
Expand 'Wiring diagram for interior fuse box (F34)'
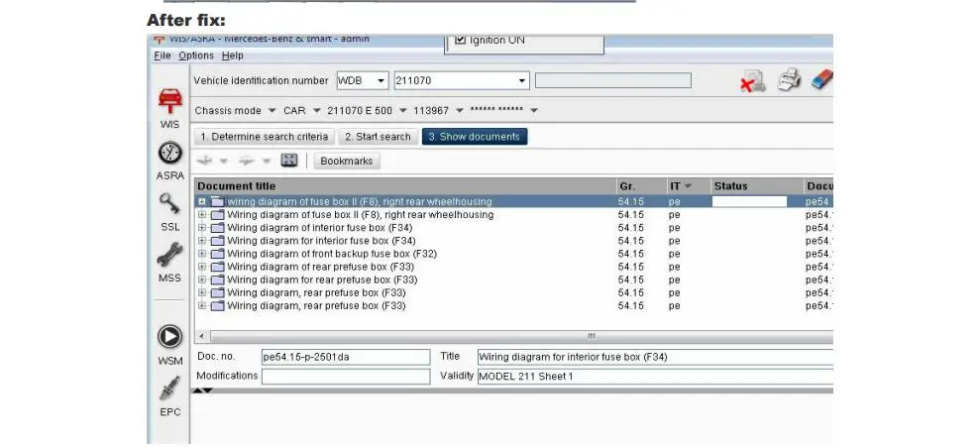pyautogui.click(x=202, y=241)
